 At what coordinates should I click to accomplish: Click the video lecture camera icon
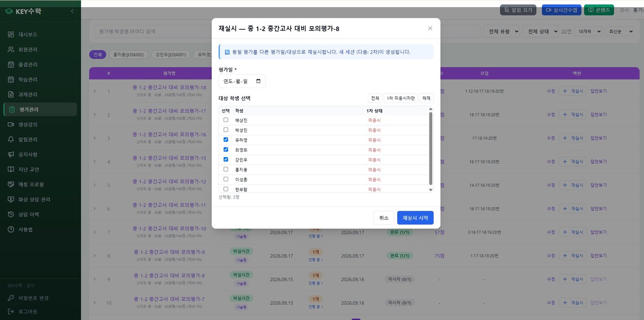coord(11,125)
